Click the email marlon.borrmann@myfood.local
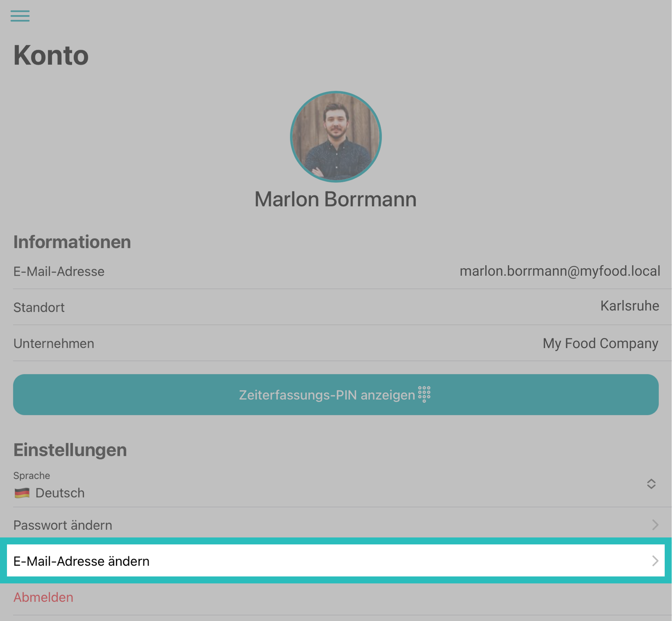The image size is (672, 621). (x=559, y=271)
